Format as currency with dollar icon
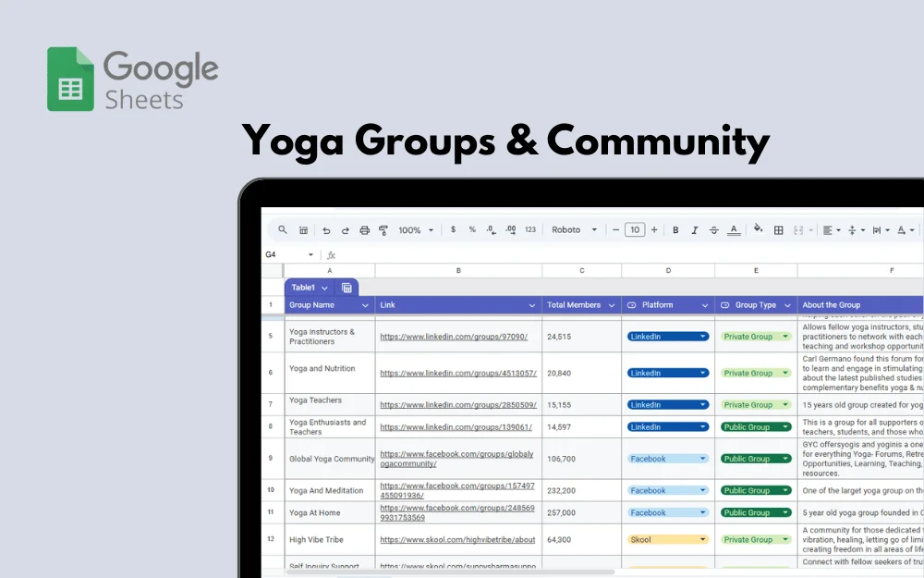The image size is (924, 578). click(453, 230)
